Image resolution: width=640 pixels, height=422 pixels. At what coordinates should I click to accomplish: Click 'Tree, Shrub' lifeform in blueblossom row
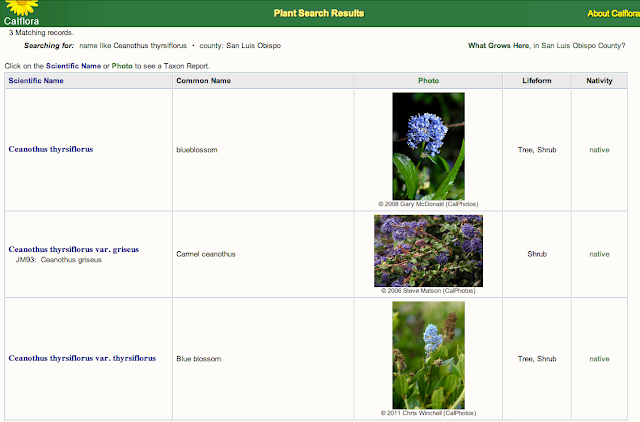pyautogui.click(x=537, y=150)
